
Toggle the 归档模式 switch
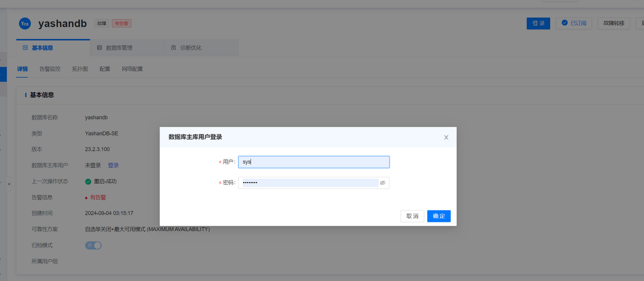coord(93,246)
